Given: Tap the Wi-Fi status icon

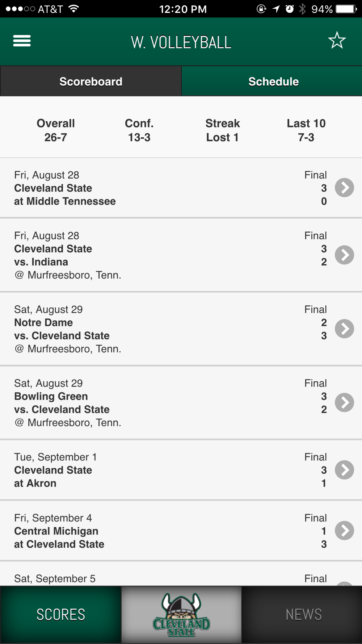Looking at the screenshot, I should (x=73, y=9).
